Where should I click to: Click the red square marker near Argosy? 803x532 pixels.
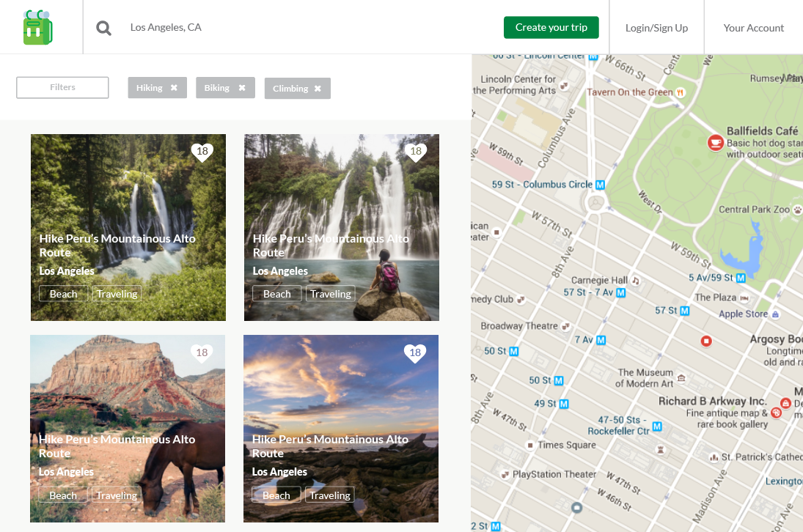[x=706, y=341]
